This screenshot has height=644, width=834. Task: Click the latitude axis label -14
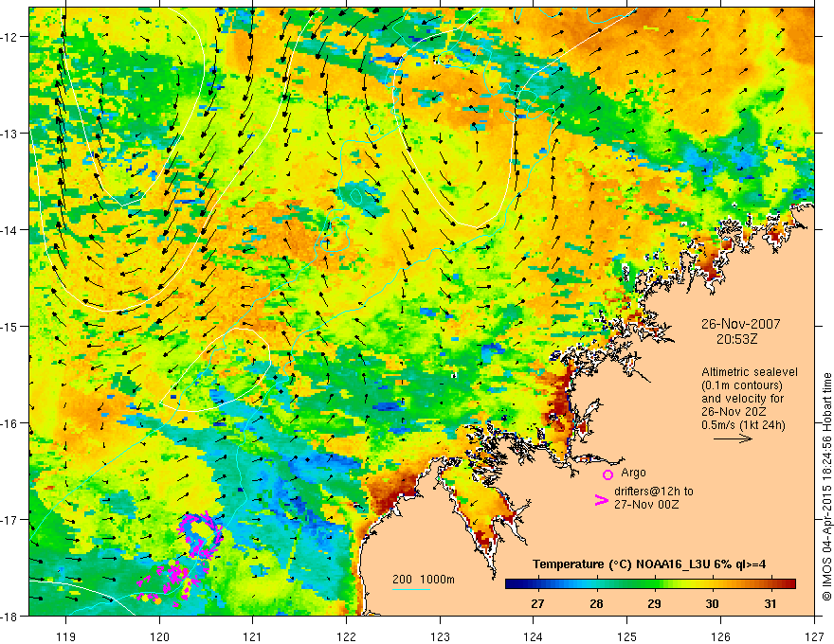(10, 230)
